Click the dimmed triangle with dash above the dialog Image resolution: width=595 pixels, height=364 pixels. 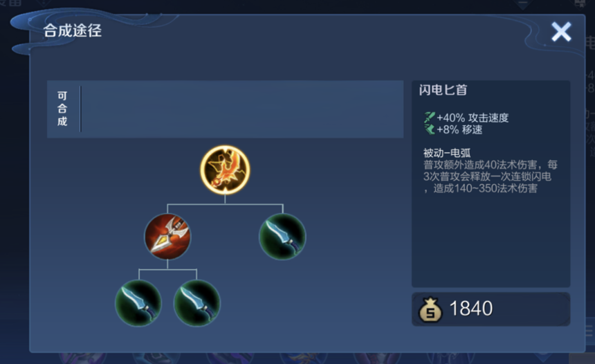(x=523, y=5)
